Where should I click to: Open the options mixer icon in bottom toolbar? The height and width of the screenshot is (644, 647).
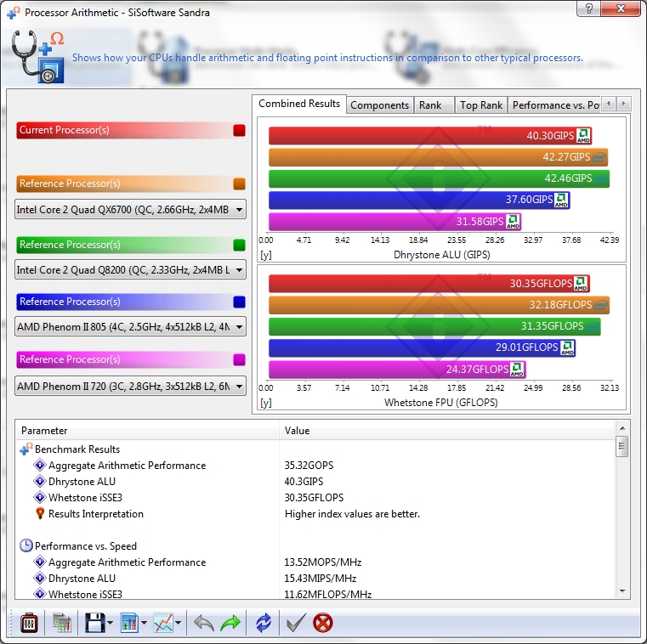pyautogui.click(x=29, y=623)
